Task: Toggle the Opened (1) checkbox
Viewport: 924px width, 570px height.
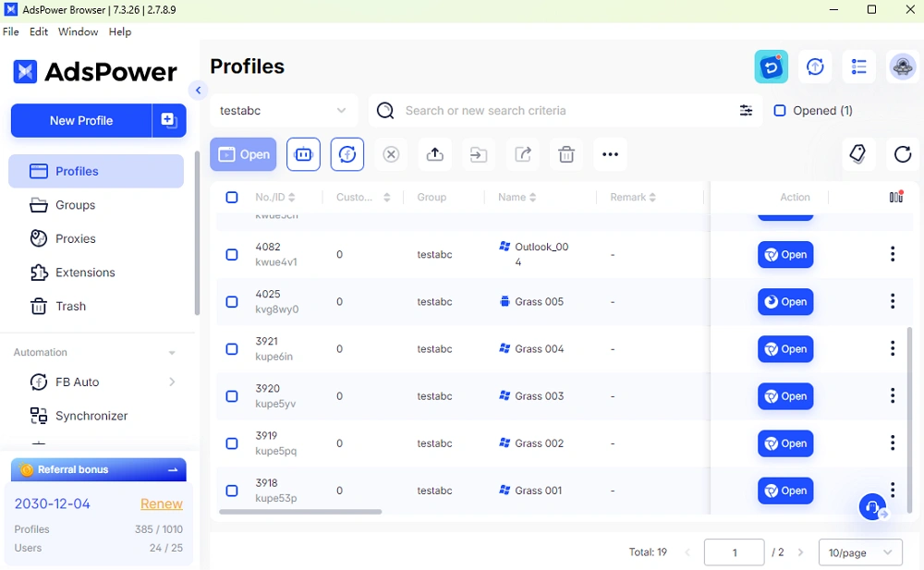Action: (780, 110)
